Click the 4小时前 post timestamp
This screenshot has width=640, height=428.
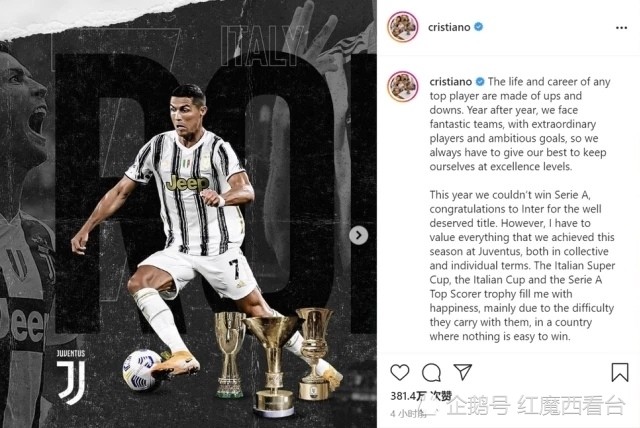click(x=410, y=414)
